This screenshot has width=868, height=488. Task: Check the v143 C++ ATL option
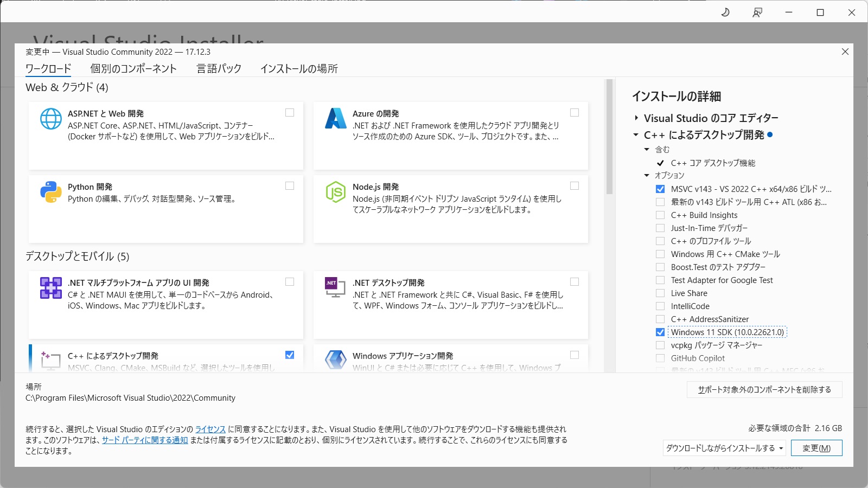pos(660,202)
